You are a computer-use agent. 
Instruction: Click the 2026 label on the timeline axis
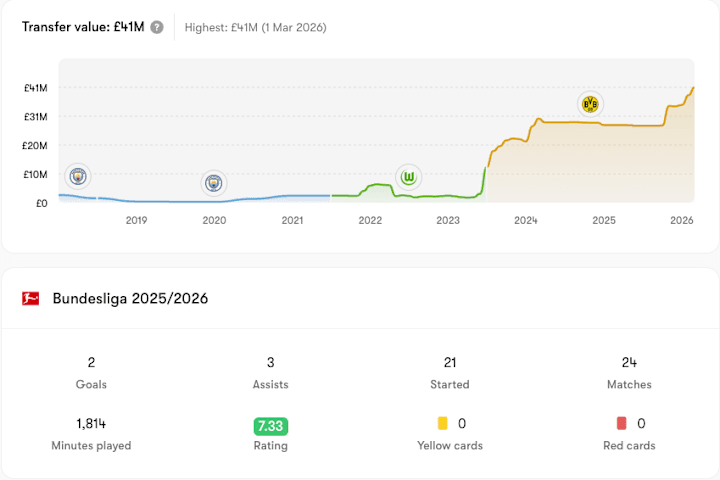(x=682, y=220)
